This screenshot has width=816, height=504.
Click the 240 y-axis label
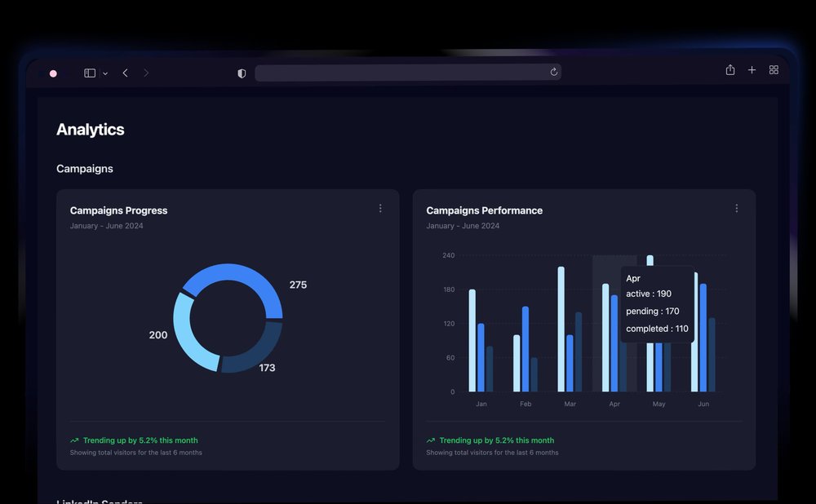(x=449, y=255)
